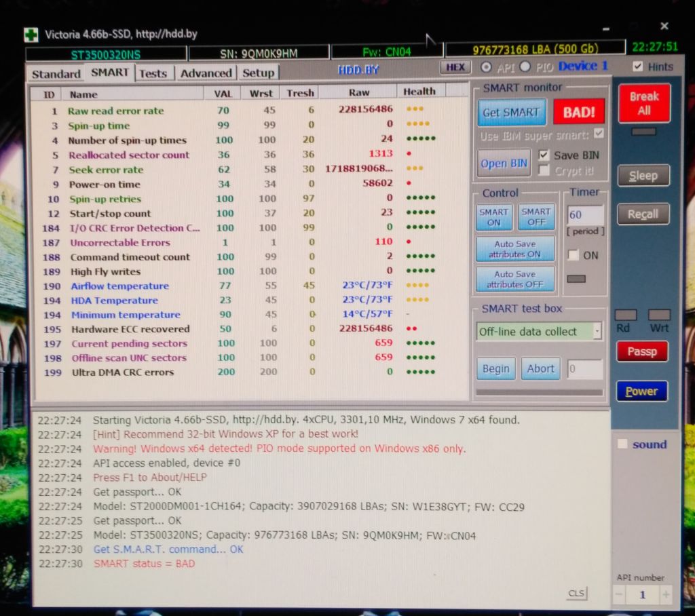Expand the Off-line data collect dropdown
The image size is (695, 616).
click(x=597, y=331)
